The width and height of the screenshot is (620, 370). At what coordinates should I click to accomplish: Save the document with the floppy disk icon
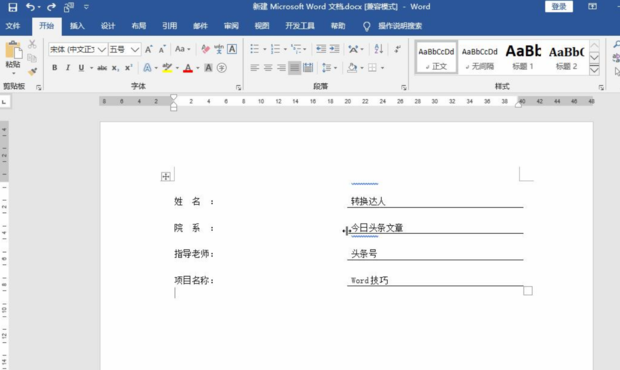coord(13,7)
